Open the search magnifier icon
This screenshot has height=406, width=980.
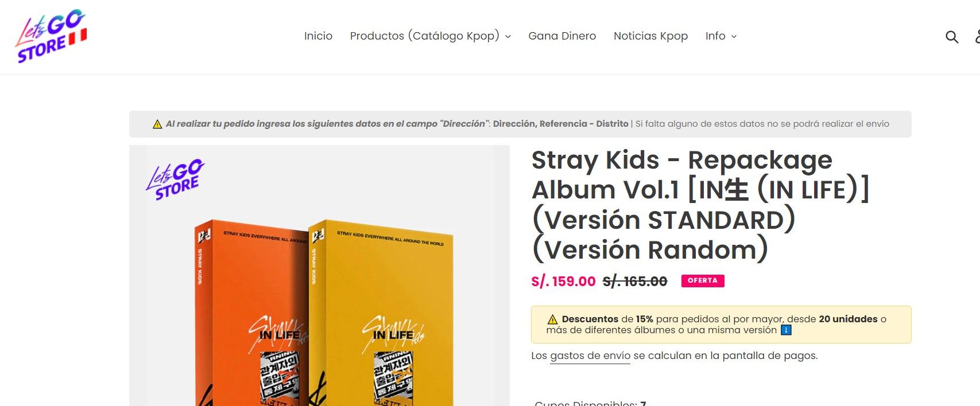click(x=952, y=37)
